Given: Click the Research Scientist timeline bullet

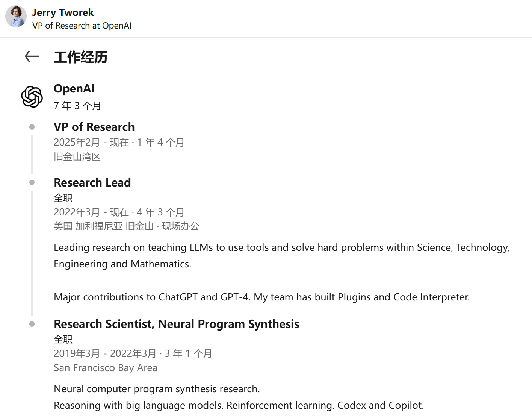Looking at the screenshot, I should pyautogui.click(x=32, y=324).
